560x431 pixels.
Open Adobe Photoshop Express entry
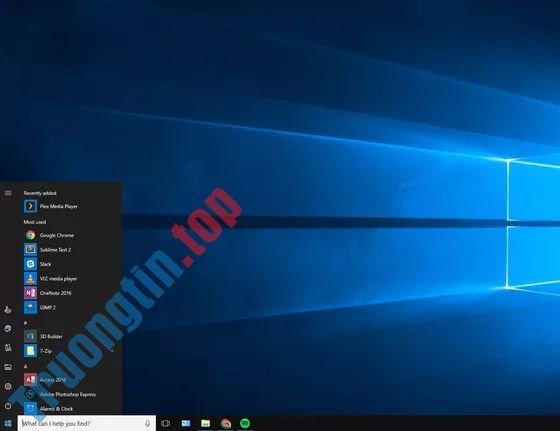69,394
